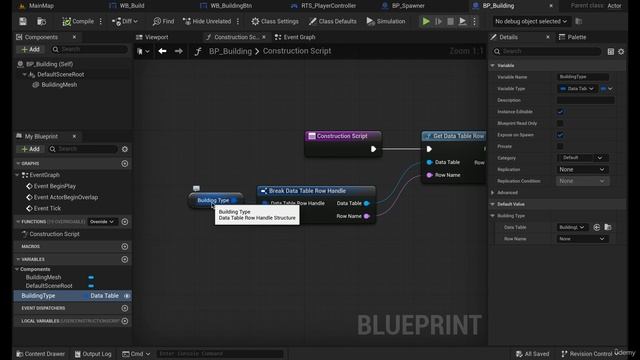Open Hide Unrelated options menu
The width and height of the screenshot is (640, 360).
[x=238, y=21]
